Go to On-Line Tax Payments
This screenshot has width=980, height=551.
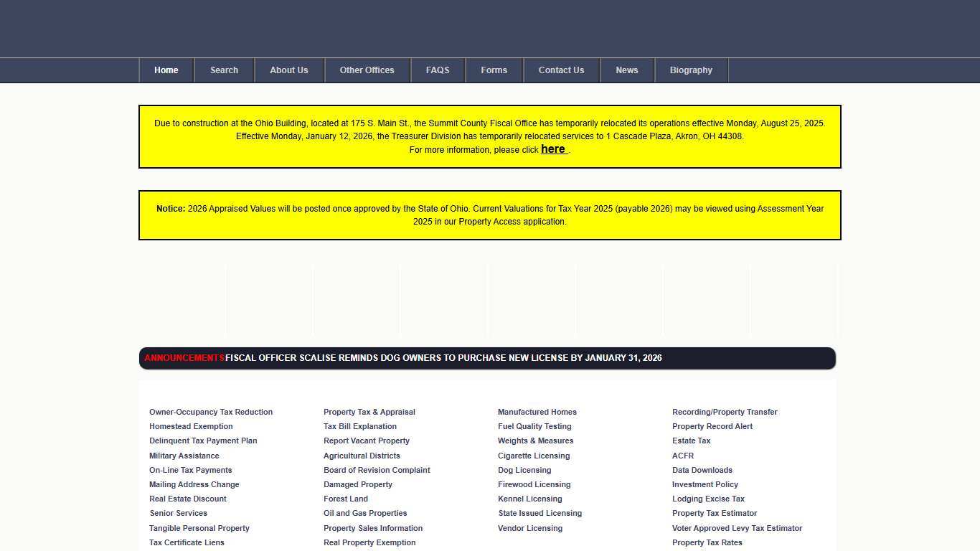coord(190,470)
